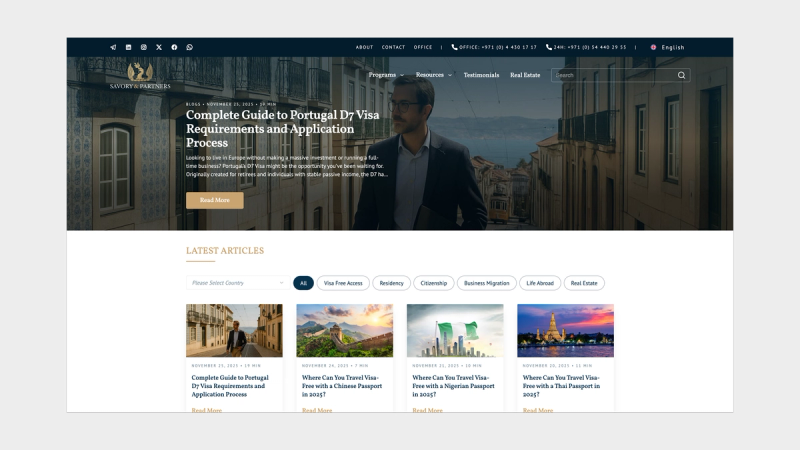Open the Nigerian flag article thumbnail

point(455,331)
